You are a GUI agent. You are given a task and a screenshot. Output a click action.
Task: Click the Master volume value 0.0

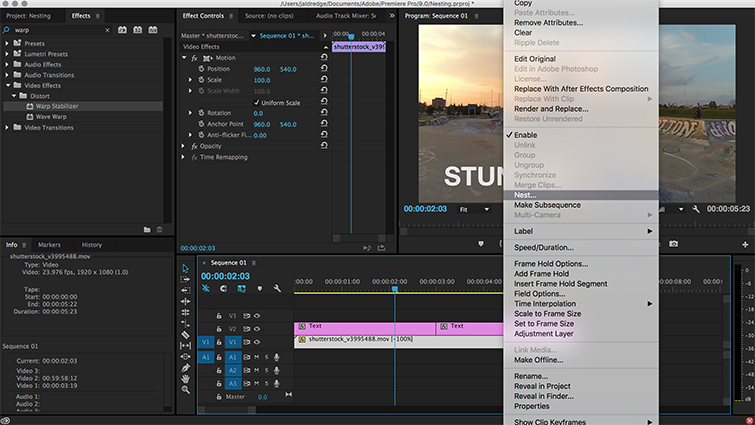point(261,397)
